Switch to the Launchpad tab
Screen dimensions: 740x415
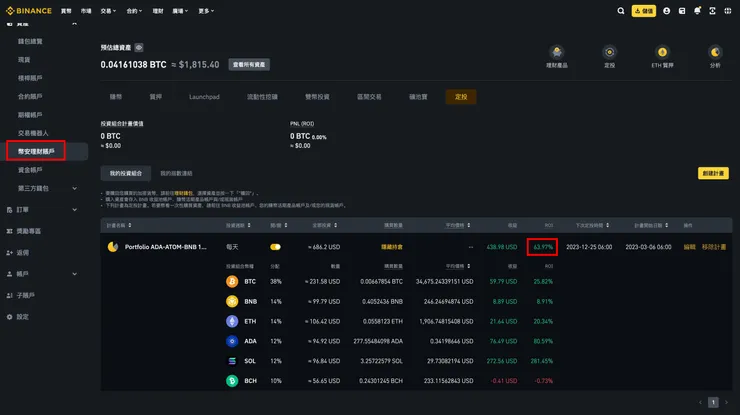(x=204, y=97)
